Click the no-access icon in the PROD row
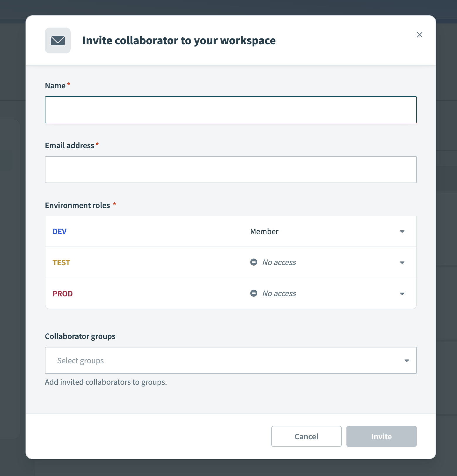The image size is (457, 476). tap(254, 293)
